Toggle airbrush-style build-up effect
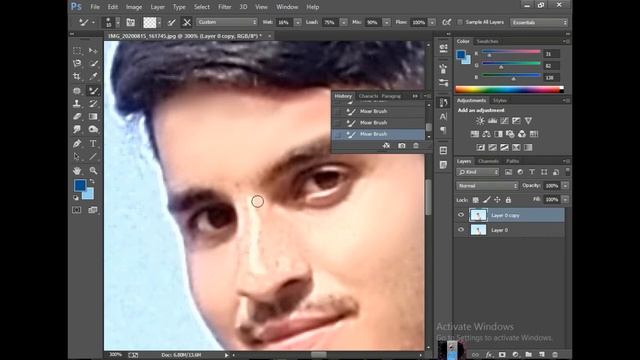This screenshot has height=360, width=640. tap(447, 22)
